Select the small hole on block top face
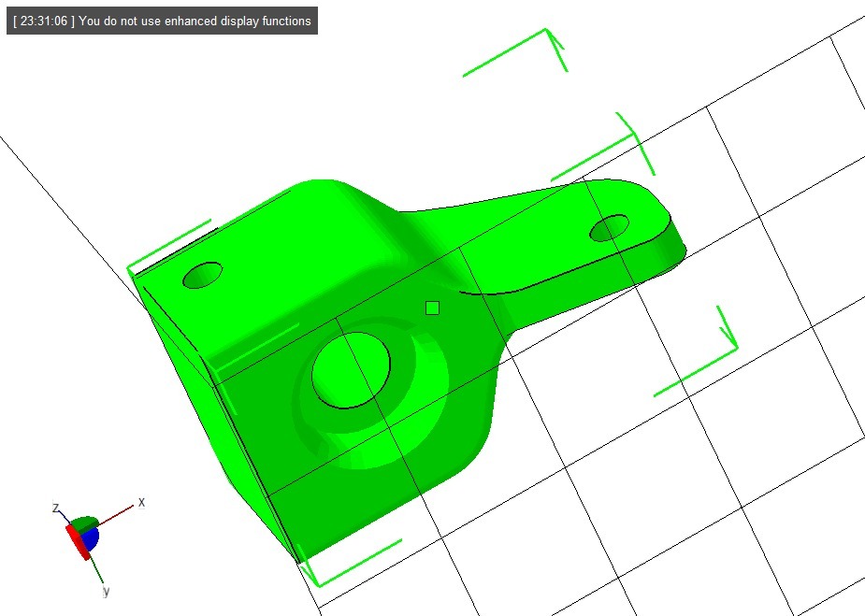 [x=203, y=275]
